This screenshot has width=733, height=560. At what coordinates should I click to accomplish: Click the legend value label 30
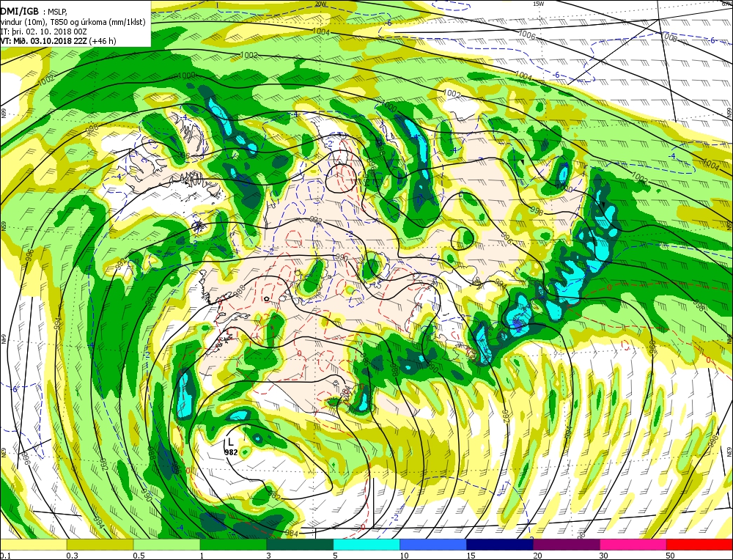pyautogui.click(x=603, y=556)
